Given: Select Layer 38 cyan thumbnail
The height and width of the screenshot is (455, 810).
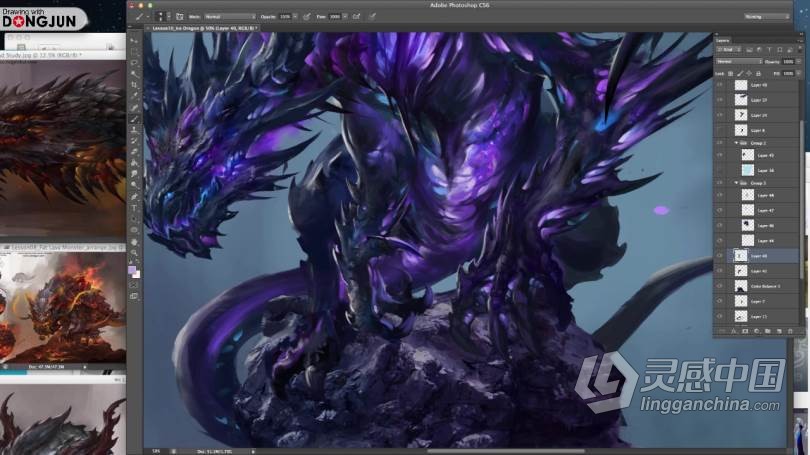Looking at the screenshot, I should tap(747, 170).
